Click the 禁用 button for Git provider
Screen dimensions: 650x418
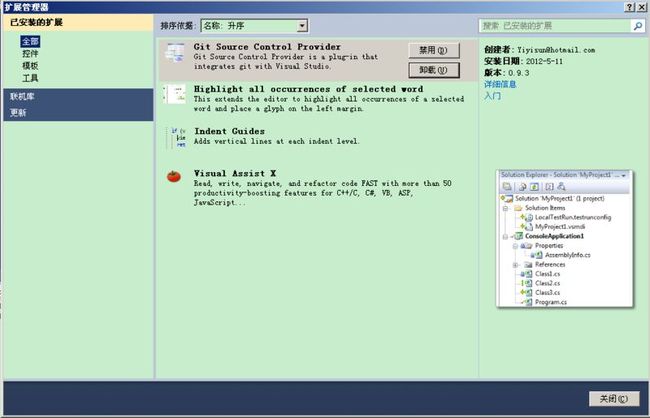coord(434,50)
